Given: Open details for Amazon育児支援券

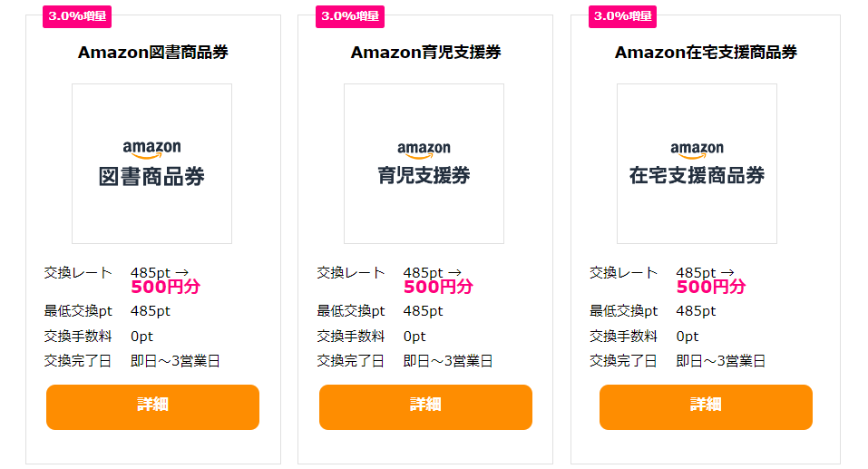Looking at the screenshot, I should tap(425, 407).
